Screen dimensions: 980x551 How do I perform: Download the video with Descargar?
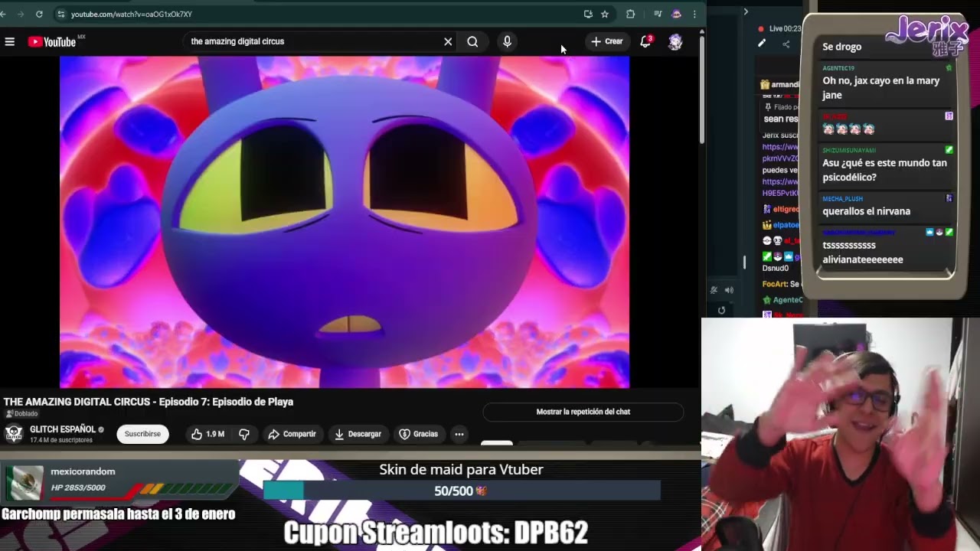tap(358, 434)
